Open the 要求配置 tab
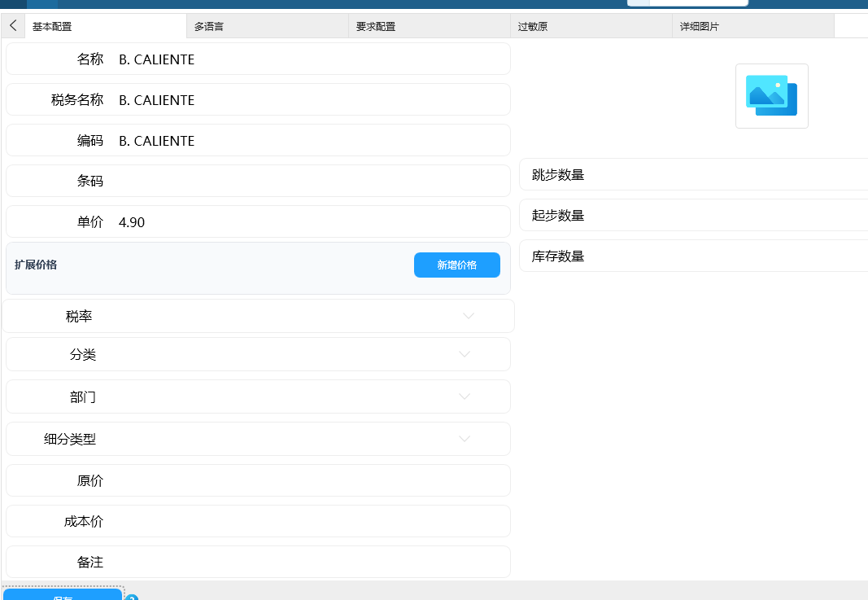The height and width of the screenshot is (600, 868). coord(429,26)
